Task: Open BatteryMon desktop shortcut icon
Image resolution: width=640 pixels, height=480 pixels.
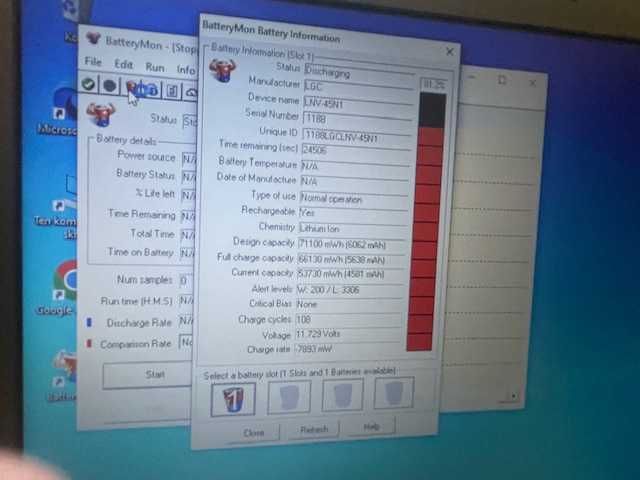Action: pyautogui.click(x=65, y=367)
